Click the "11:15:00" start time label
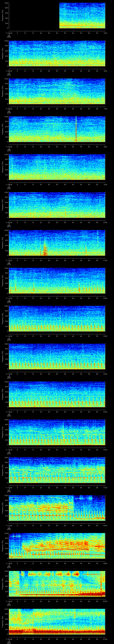 tap(9, 450)
